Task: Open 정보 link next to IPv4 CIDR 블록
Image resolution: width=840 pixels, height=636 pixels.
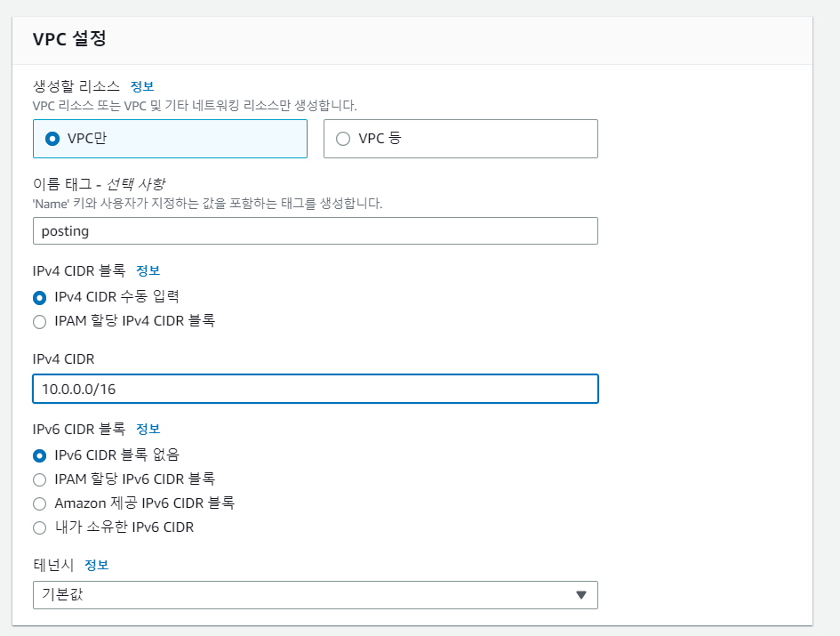Action: click(148, 270)
